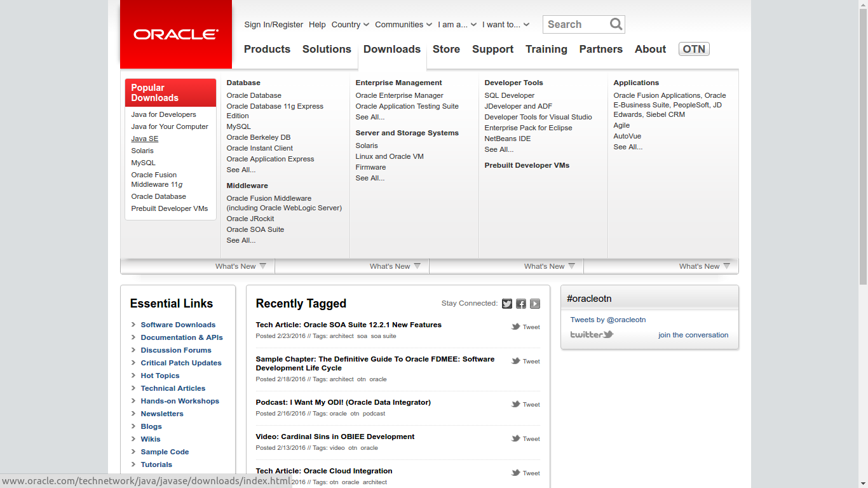Expand the second What's New arrow
Screen dimensions: 868x488
[417, 266]
